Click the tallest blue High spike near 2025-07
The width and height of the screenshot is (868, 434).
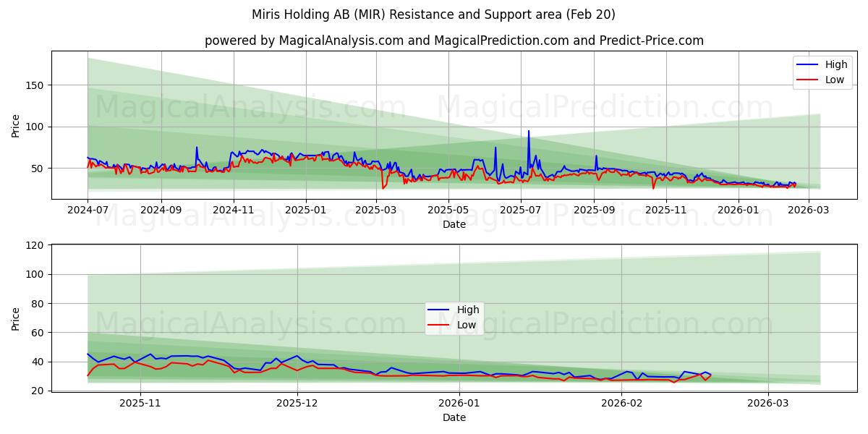529,132
